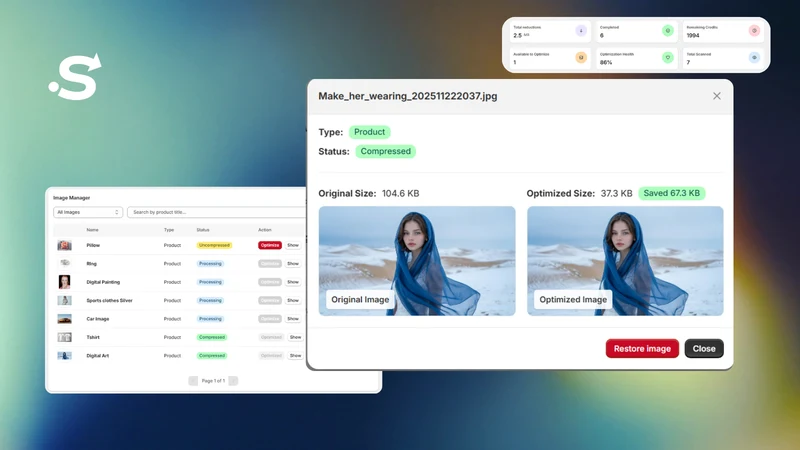This screenshot has height=450, width=800.
Task: Click the Optimization Health heart icon
Action: click(x=667, y=58)
